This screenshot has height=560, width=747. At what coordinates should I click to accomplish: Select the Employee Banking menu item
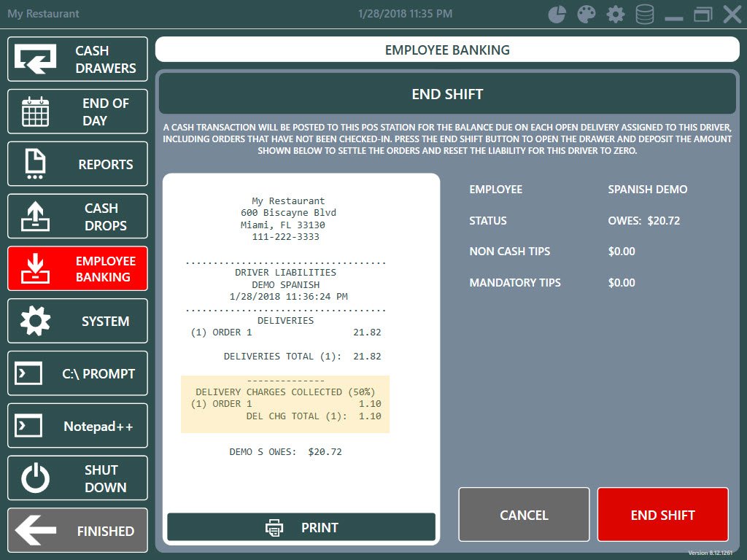pyautogui.click(x=77, y=269)
